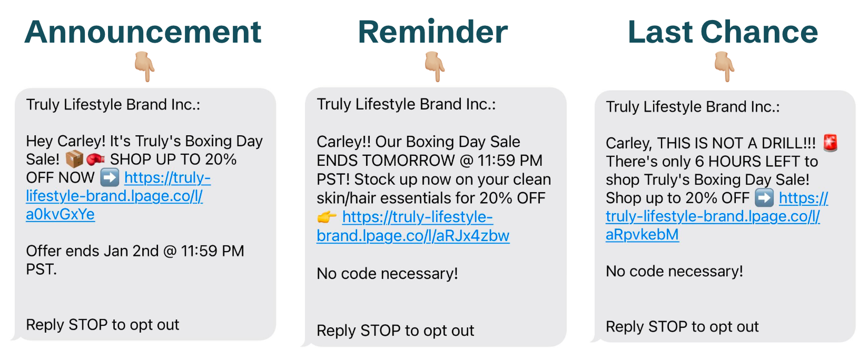
Task: Click the pointing-down hand emoji under Reminder
Action: 435,66
